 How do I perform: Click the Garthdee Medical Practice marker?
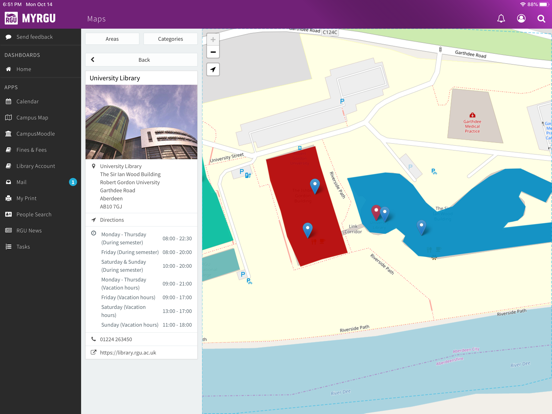click(x=472, y=115)
